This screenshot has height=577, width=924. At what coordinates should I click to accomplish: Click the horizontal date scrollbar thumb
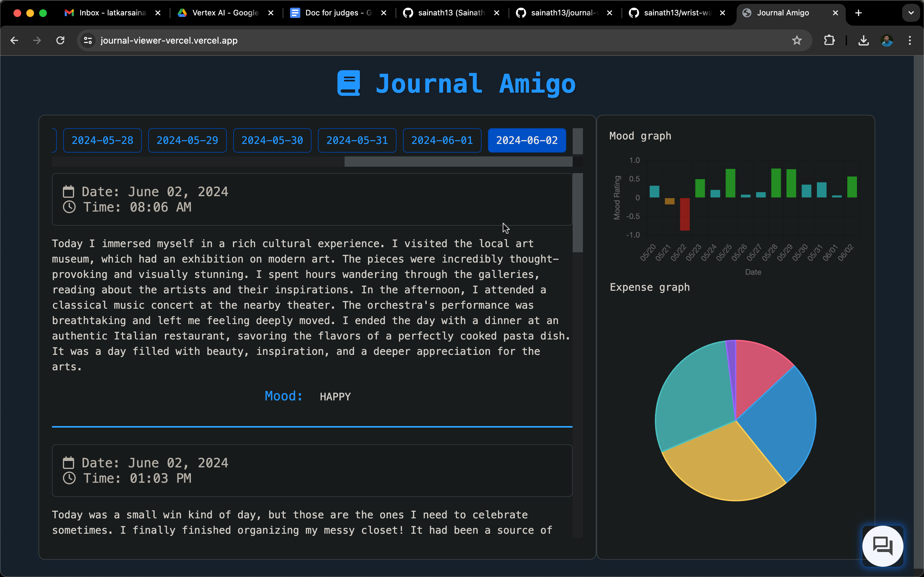click(x=458, y=162)
